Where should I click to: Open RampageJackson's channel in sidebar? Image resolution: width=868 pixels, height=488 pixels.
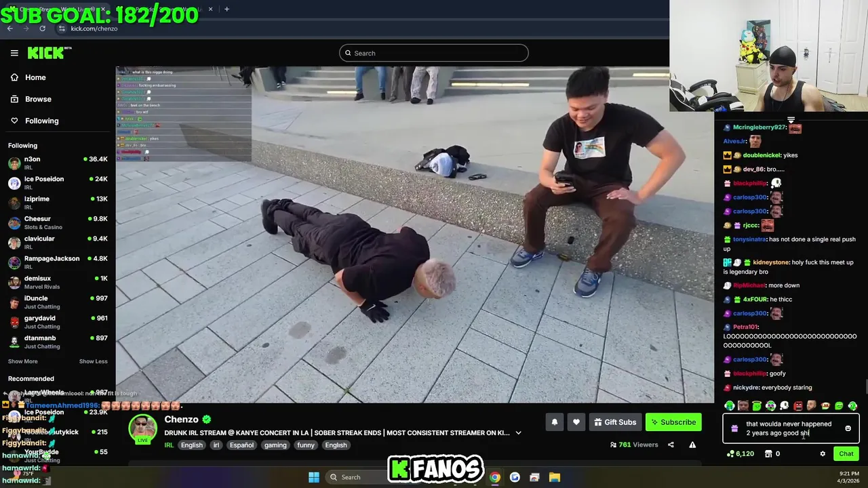[x=58, y=262]
